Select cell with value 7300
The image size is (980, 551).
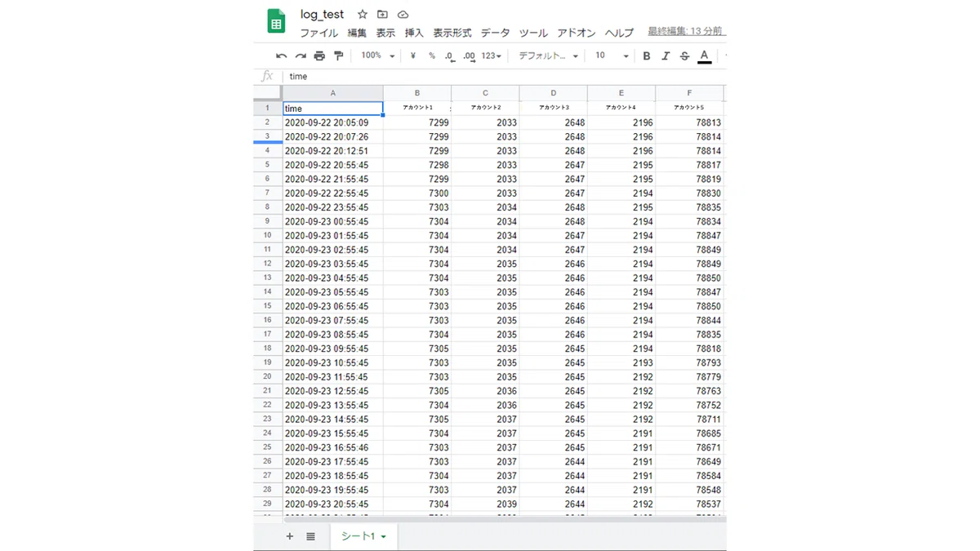pos(417,193)
